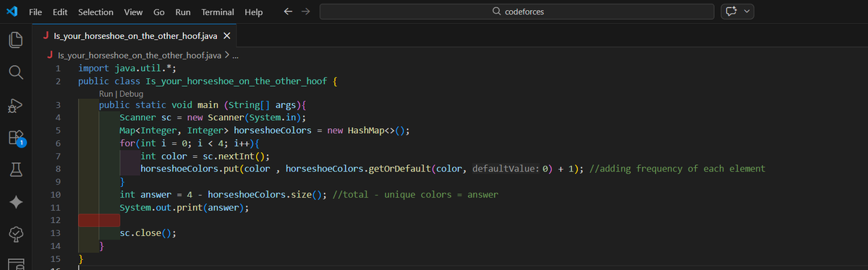
Task: Expand the breadcrumb ellipsis after the file name
Action: click(234, 55)
